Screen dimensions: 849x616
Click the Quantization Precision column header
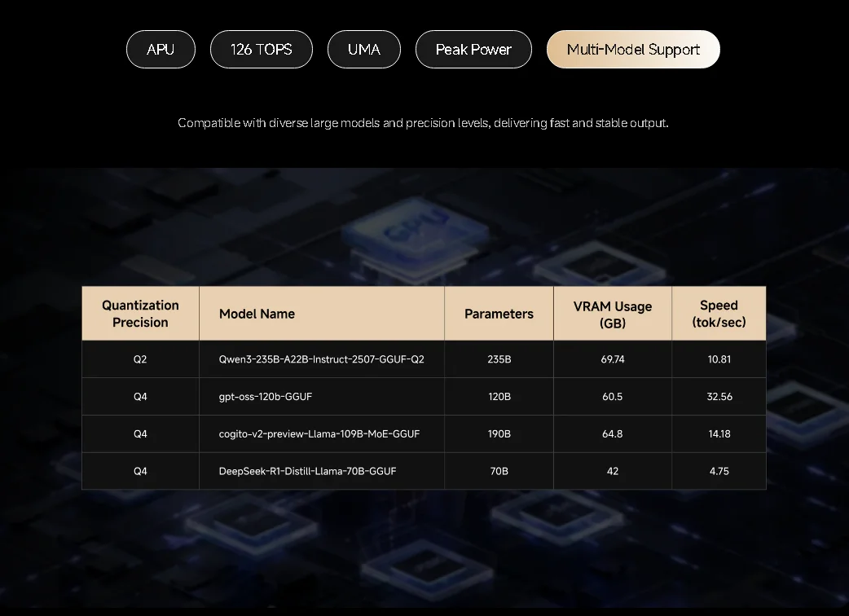(140, 314)
